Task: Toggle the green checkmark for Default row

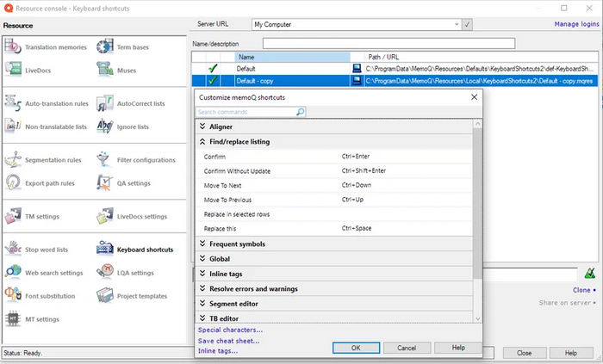Action: [x=211, y=68]
